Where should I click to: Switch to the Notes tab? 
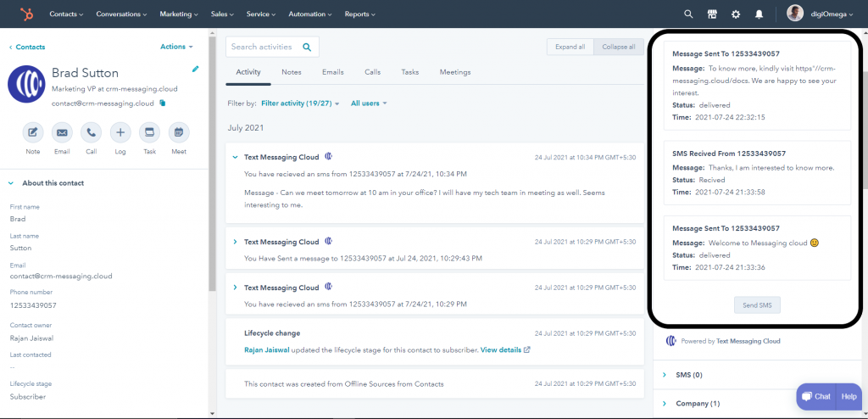(292, 73)
